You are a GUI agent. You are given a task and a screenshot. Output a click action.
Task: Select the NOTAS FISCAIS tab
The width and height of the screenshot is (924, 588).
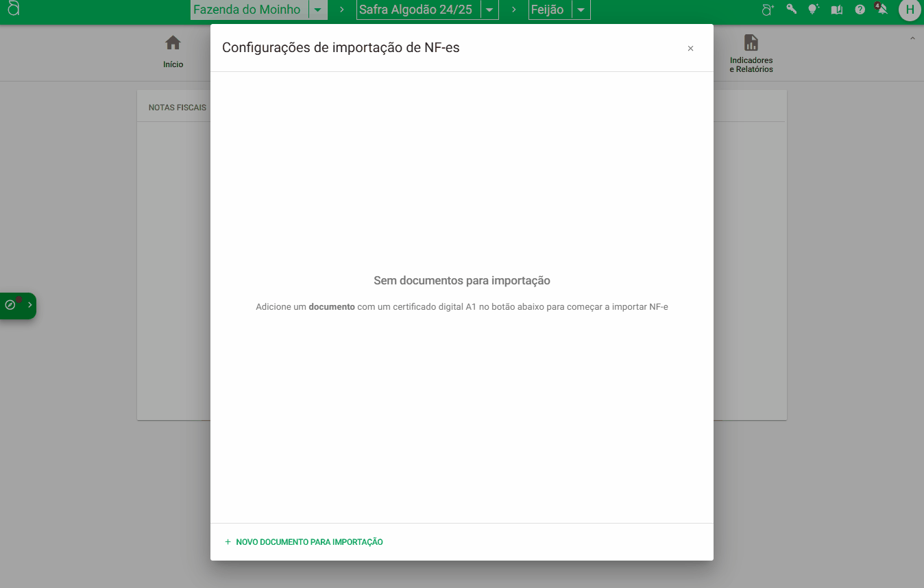[177, 107]
